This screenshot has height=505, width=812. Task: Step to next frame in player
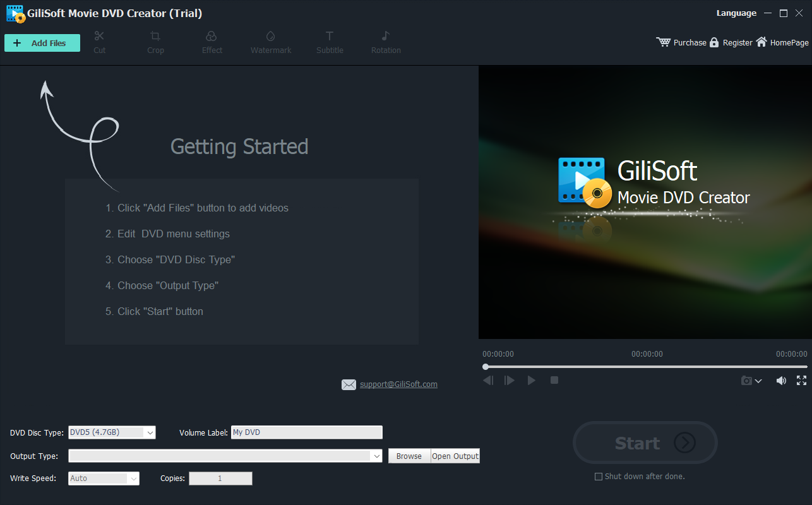510,380
